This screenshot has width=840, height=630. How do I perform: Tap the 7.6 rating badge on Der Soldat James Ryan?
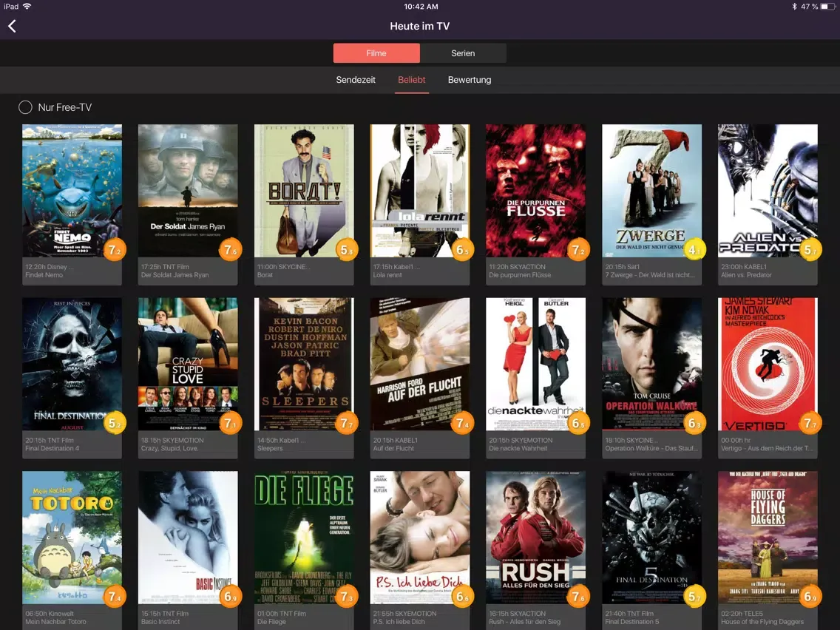click(231, 250)
